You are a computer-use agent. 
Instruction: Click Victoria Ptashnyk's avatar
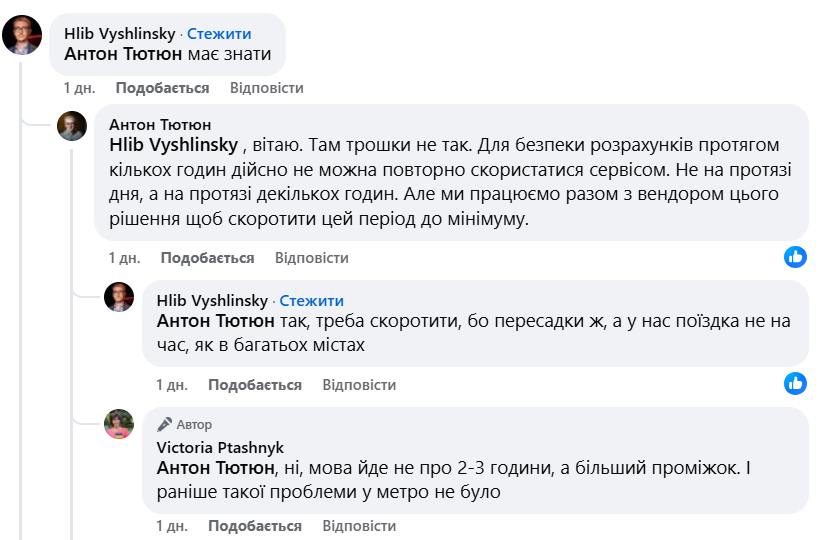pos(119,424)
